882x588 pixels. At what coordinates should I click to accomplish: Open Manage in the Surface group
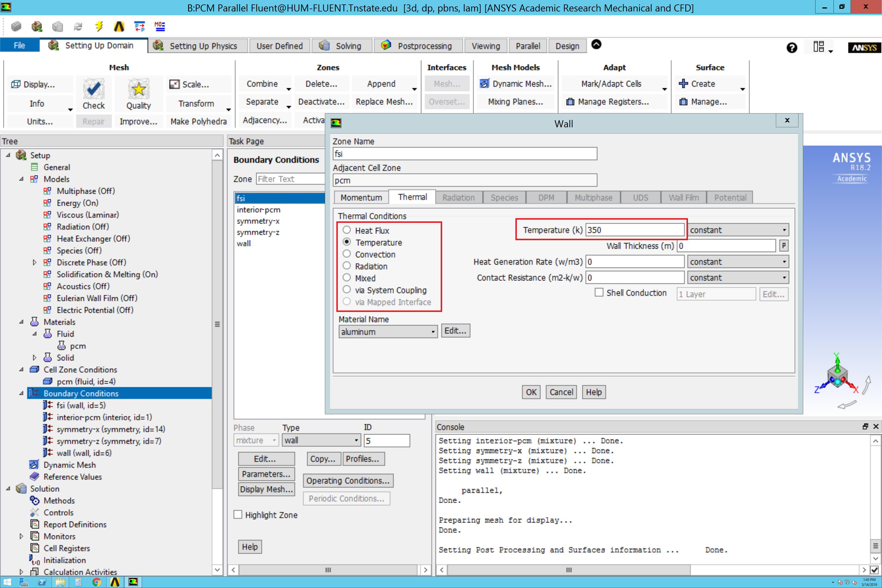click(703, 102)
